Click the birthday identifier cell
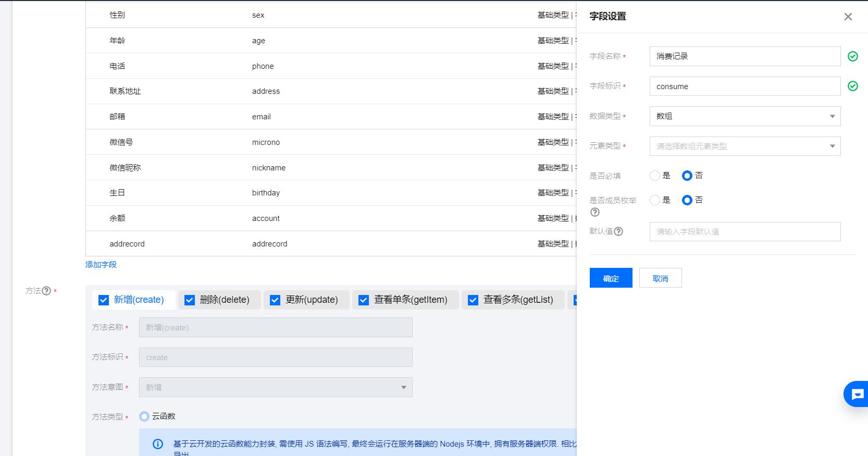The width and height of the screenshot is (868, 456). tap(266, 193)
